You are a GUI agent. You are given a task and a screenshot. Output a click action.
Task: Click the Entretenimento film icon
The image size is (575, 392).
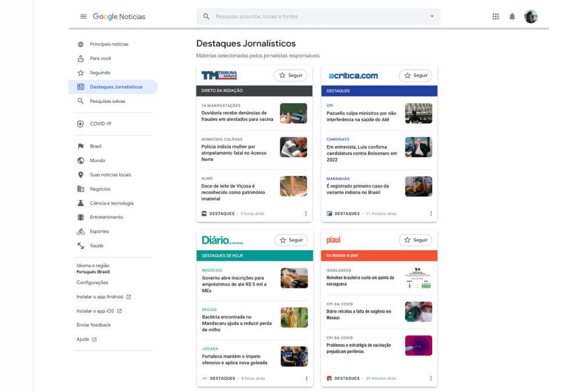point(81,217)
